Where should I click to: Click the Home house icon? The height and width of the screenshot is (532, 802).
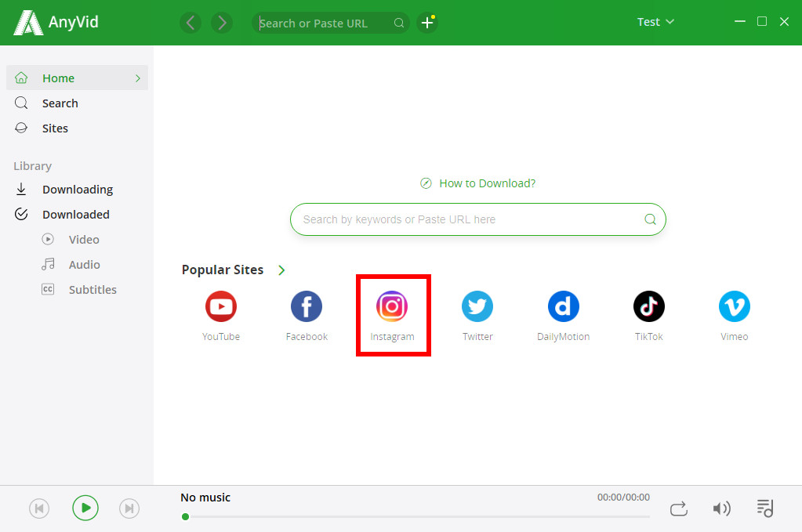pyautogui.click(x=21, y=78)
